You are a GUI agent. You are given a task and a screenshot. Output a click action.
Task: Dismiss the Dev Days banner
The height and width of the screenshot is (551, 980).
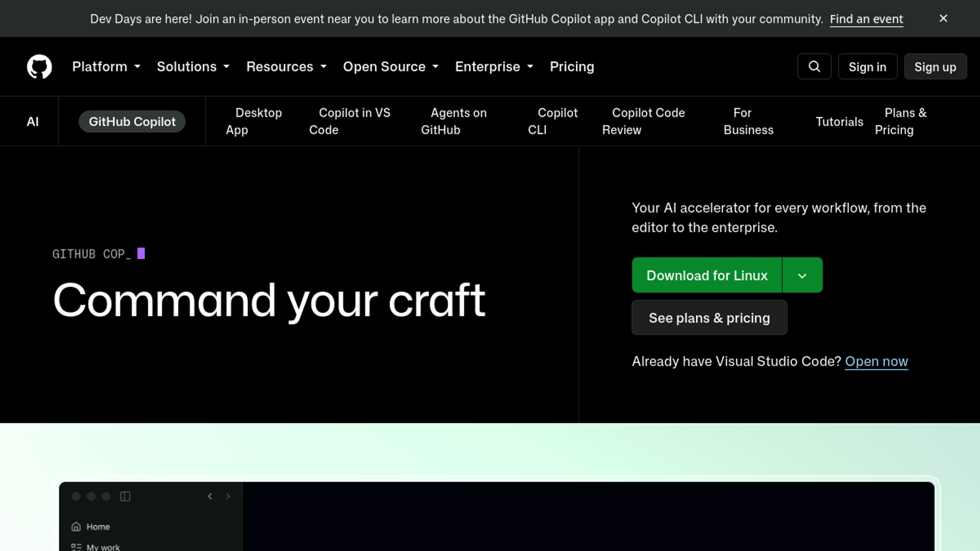coord(943,18)
